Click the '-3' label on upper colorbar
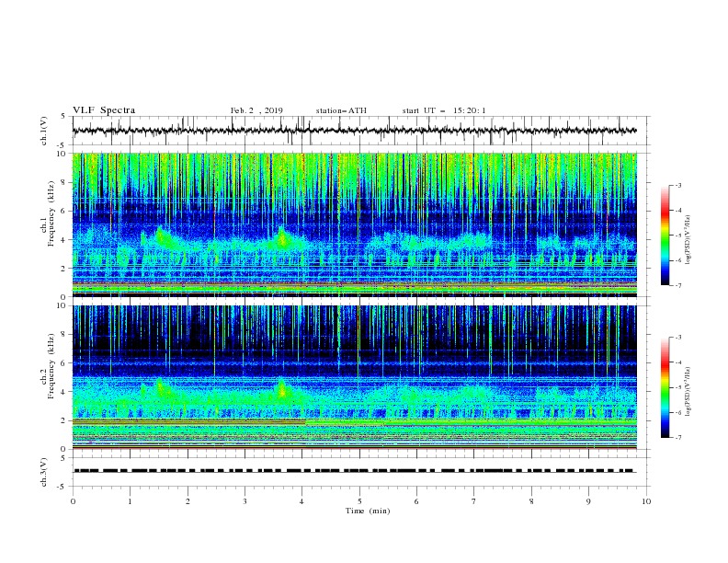The width and height of the screenshot is (728, 563). (677, 185)
